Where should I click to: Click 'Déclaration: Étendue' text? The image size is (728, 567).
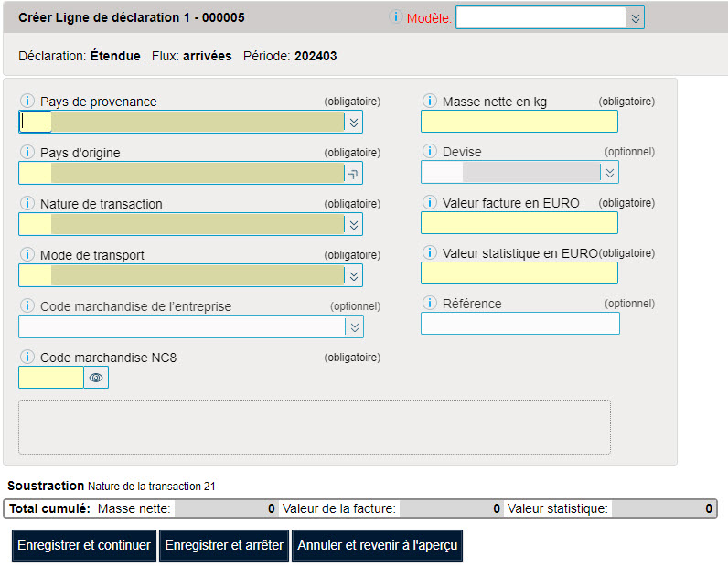(80, 56)
